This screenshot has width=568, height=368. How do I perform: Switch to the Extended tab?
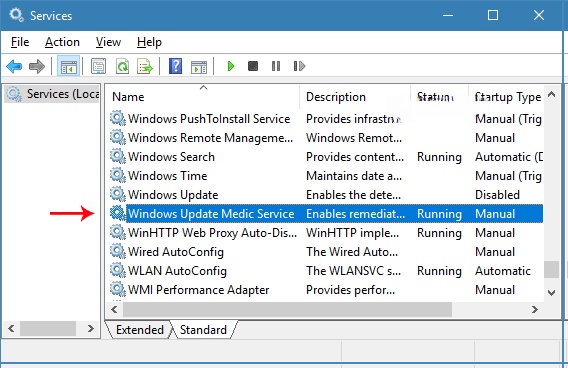point(140,330)
